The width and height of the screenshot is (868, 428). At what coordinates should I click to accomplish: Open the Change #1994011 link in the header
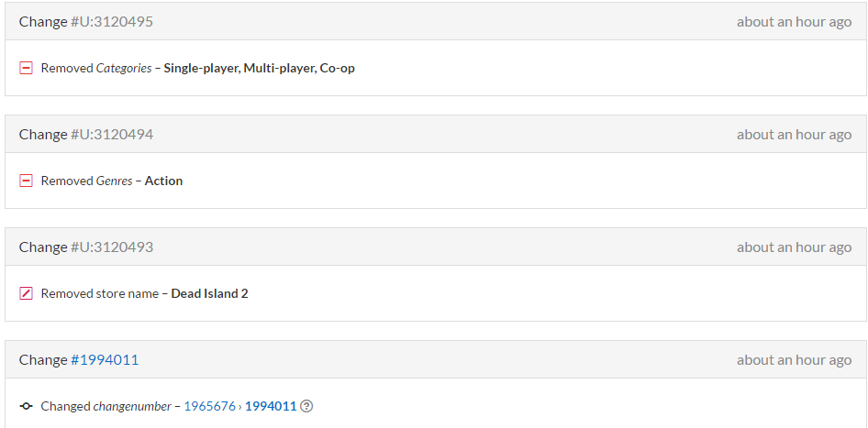pyautogui.click(x=105, y=359)
